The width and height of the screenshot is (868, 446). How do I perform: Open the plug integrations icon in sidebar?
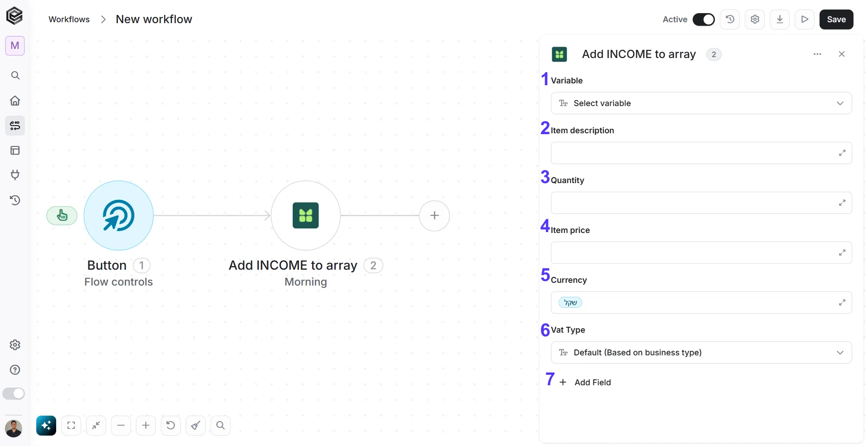click(x=15, y=175)
